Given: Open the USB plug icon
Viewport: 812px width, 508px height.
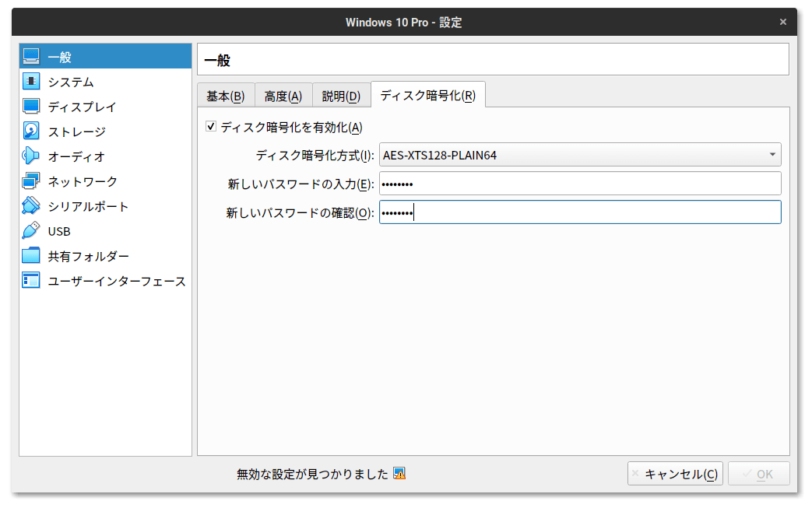Looking at the screenshot, I should point(31,231).
